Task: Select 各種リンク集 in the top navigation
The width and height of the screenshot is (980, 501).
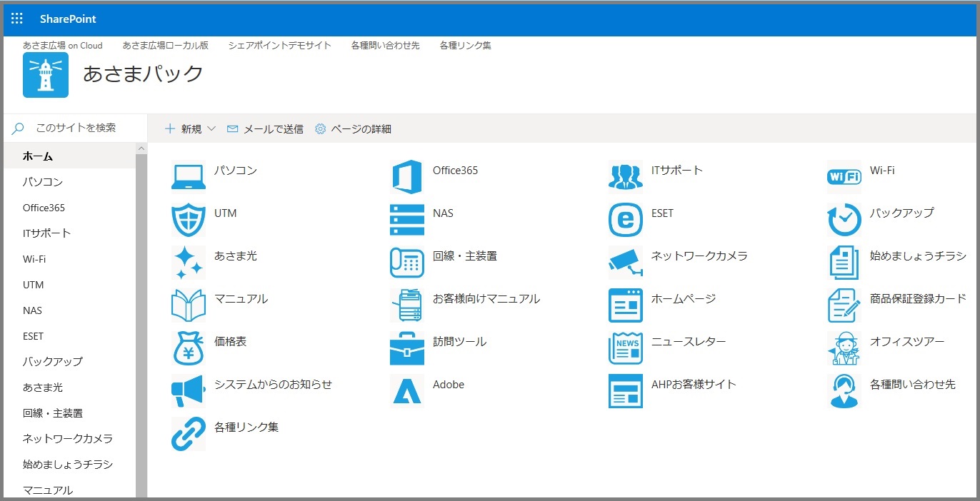Action: click(466, 45)
